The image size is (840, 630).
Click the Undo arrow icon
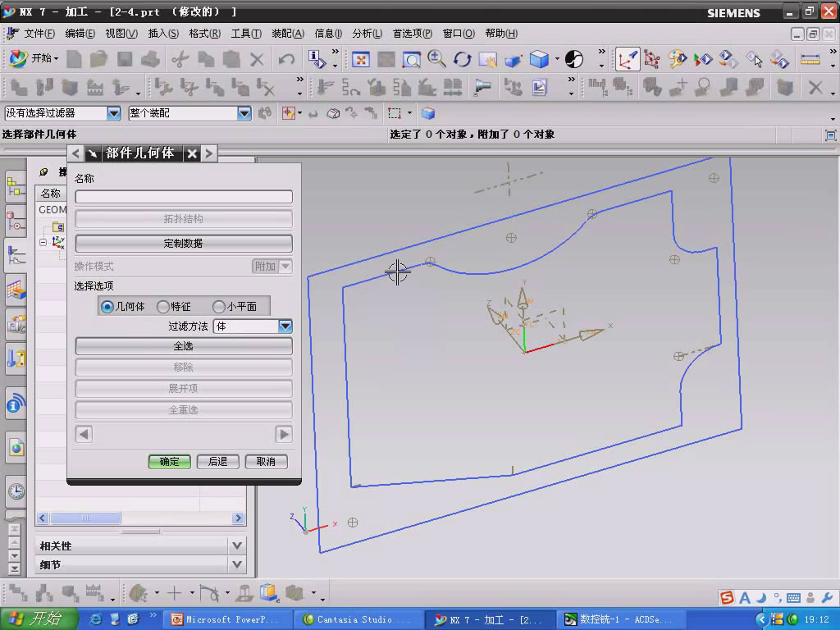click(x=286, y=59)
